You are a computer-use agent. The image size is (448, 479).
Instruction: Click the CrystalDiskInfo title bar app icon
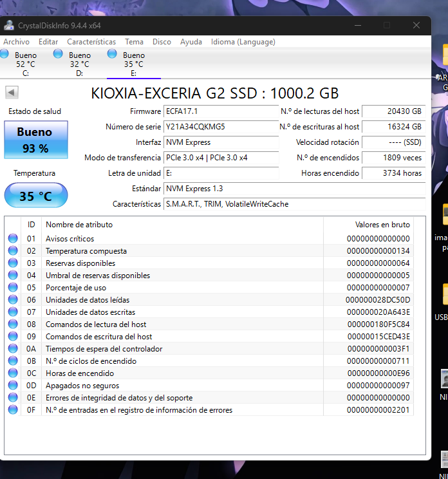[x=9, y=25]
